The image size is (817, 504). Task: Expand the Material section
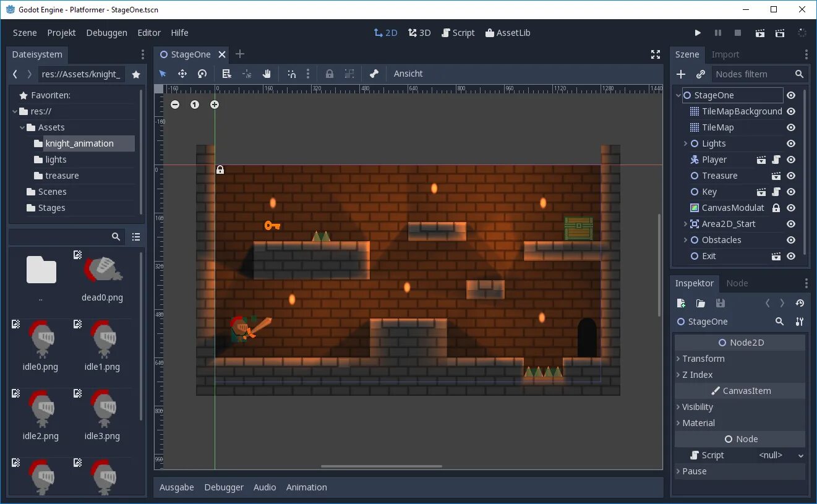point(740,423)
